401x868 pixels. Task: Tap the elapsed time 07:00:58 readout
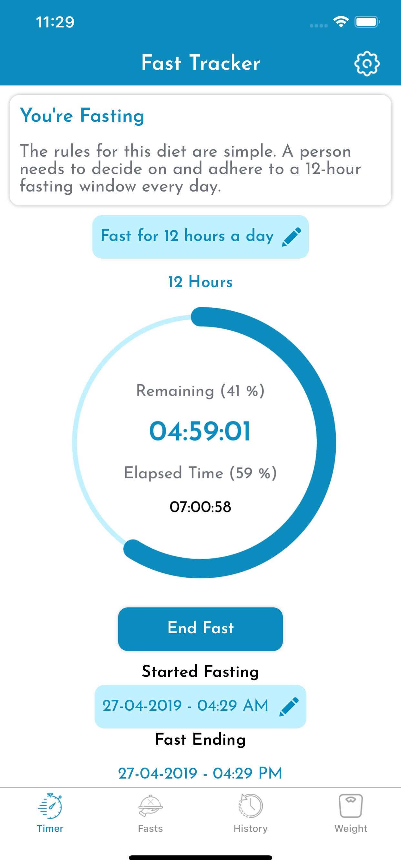click(200, 507)
